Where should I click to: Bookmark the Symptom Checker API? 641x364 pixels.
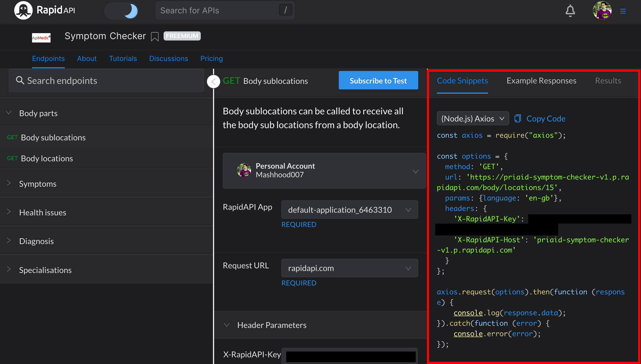tap(155, 36)
